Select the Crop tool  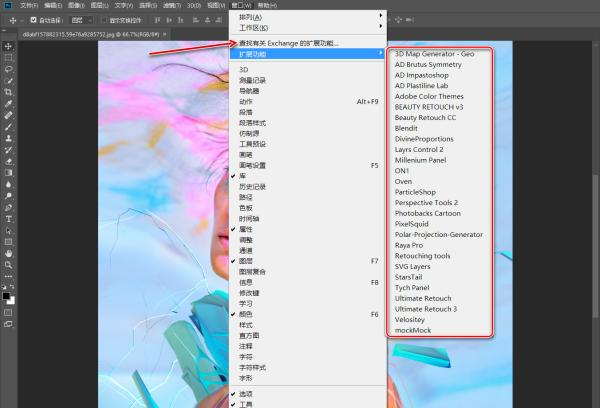(x=9, y=91)
